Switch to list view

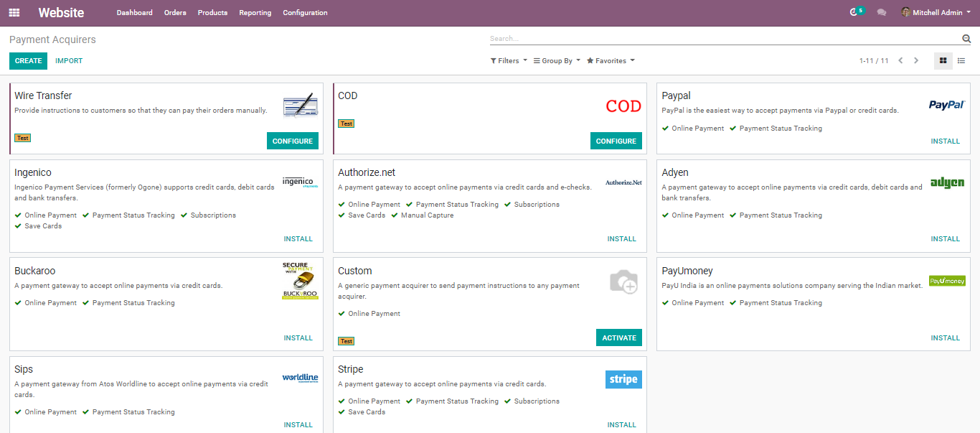pos(961,61)
